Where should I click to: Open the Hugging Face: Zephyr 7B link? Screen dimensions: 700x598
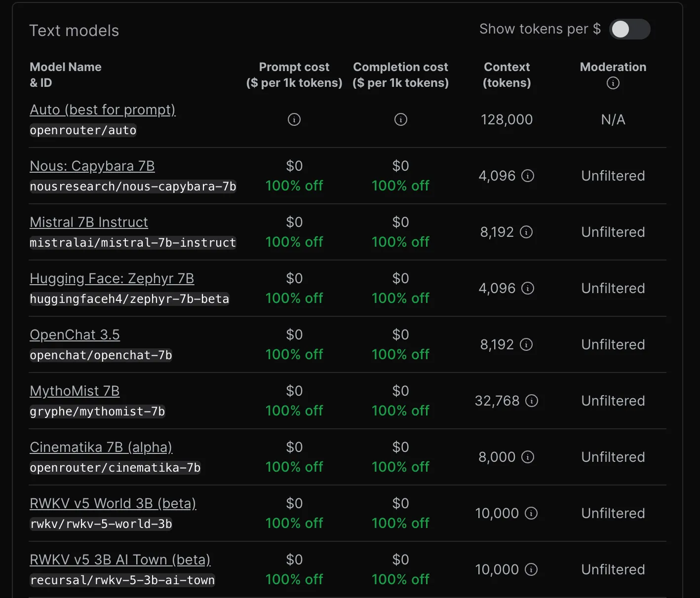(112, 278)
